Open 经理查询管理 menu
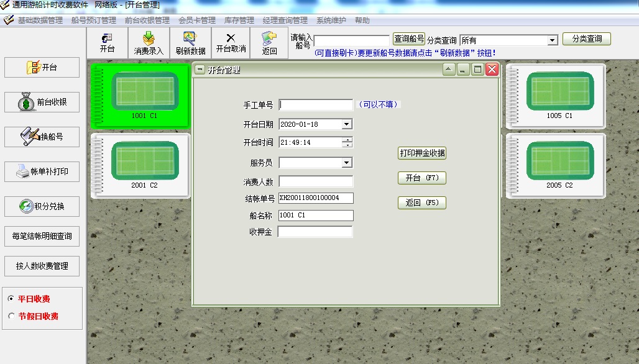639x364 pixels. [x=285, y=20]
